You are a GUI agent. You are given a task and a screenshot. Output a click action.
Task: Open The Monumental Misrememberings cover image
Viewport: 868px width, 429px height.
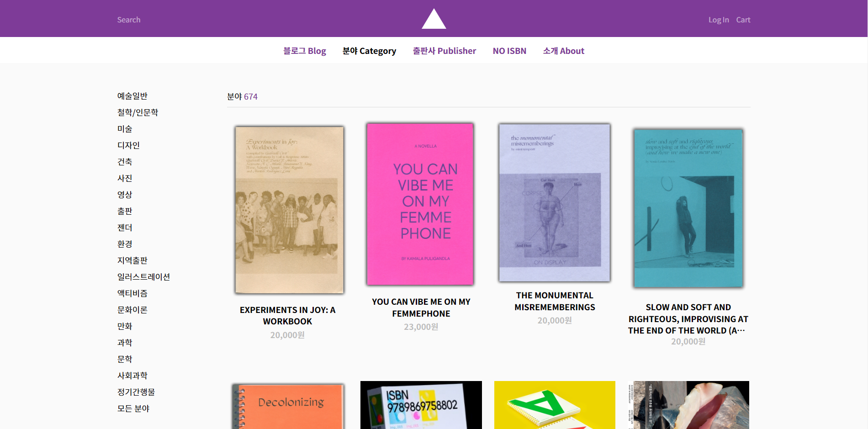click(x=555, y=202)
